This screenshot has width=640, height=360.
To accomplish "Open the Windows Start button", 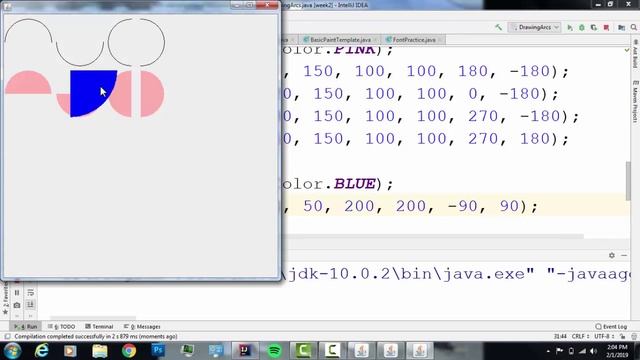I will click(12, 351).
